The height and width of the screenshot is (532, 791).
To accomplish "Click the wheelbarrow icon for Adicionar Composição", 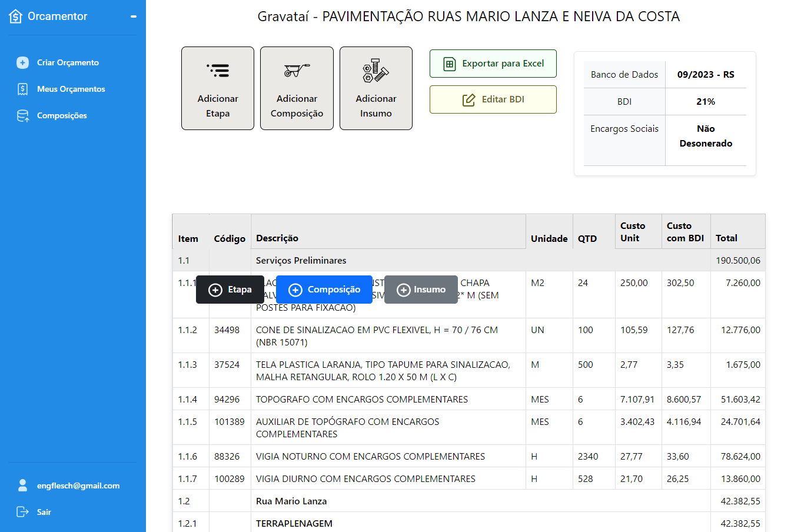I will (x=297, y=70).
